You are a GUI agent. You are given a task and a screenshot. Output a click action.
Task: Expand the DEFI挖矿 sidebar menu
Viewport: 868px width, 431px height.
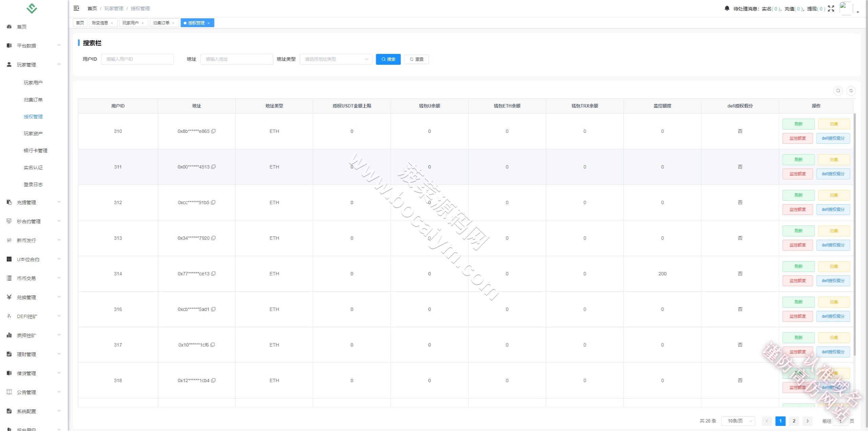tap(34, 316)
